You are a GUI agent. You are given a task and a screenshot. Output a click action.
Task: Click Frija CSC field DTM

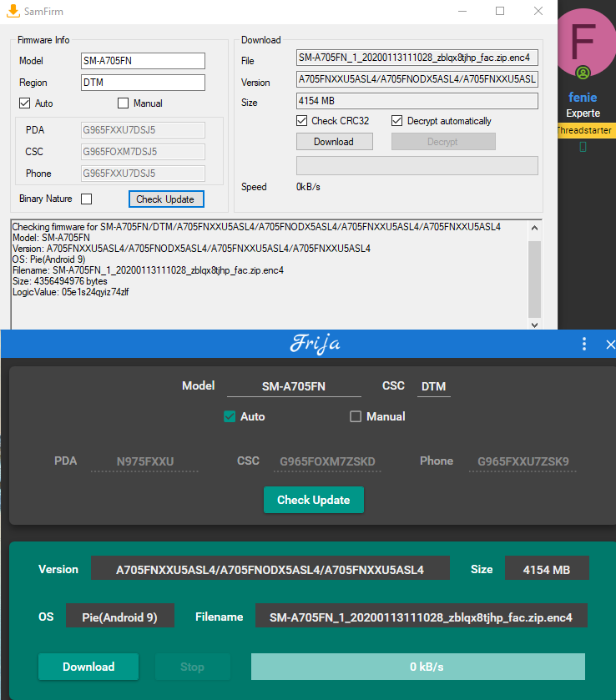click(x=434, y=386)
